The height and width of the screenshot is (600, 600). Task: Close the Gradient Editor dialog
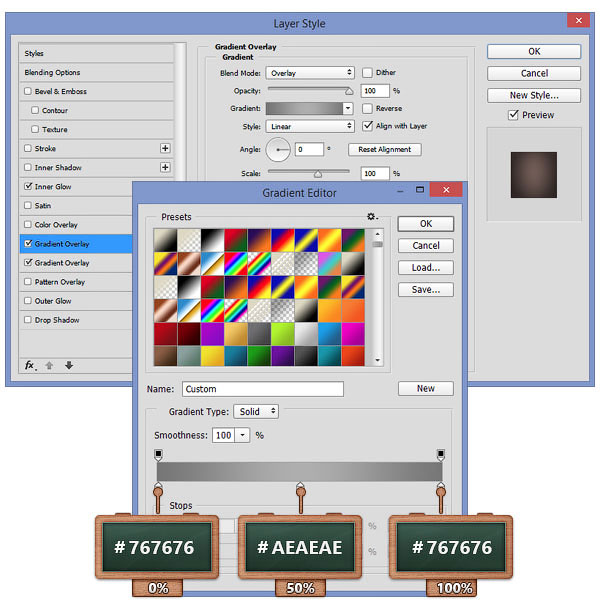(446, 189)
